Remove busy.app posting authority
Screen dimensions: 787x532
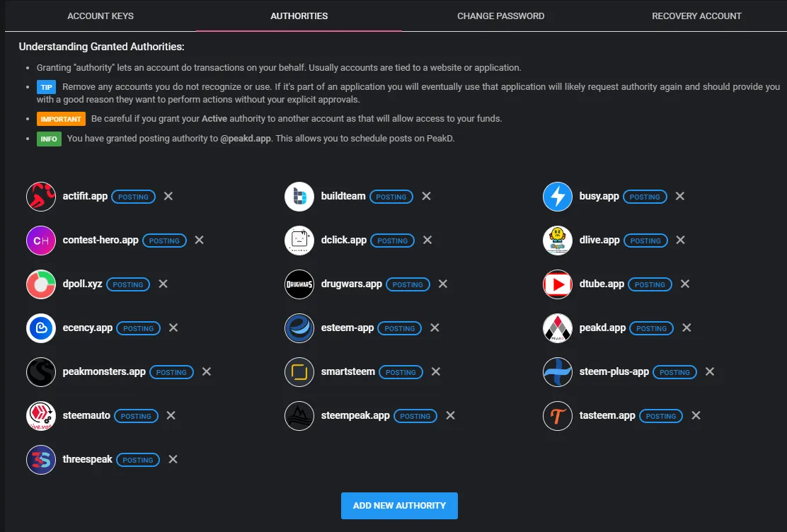click(x=679, y=196)
